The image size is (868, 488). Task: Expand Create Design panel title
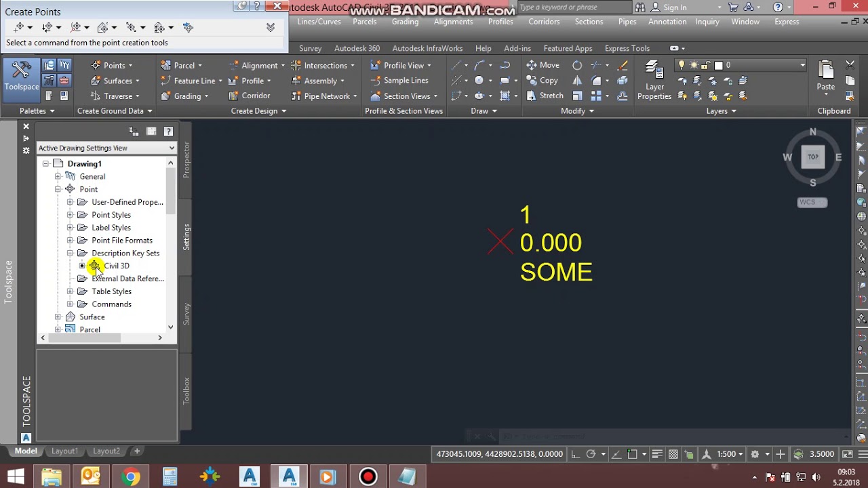258,111
